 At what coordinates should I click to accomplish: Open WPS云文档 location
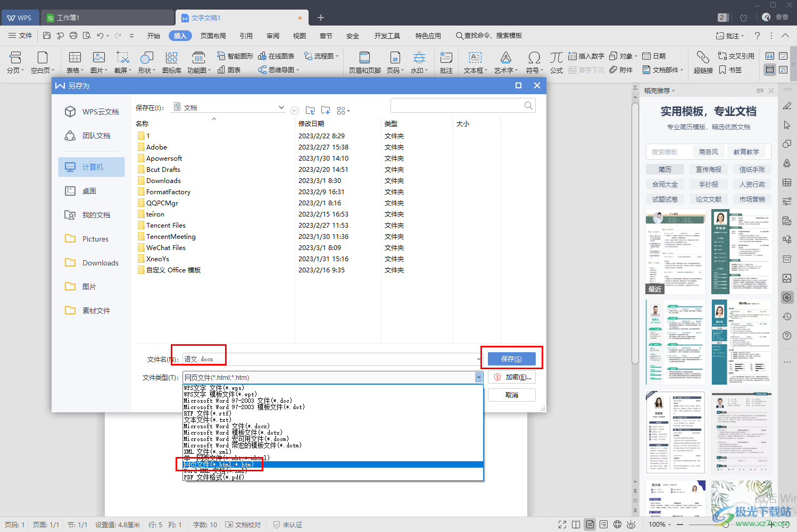(x=92, y=112)
